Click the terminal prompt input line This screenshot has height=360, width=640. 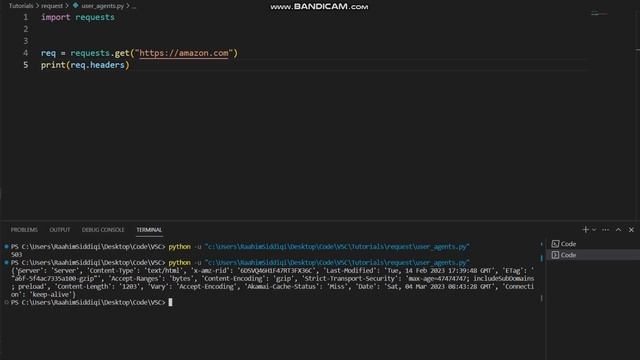click(91, 302)
